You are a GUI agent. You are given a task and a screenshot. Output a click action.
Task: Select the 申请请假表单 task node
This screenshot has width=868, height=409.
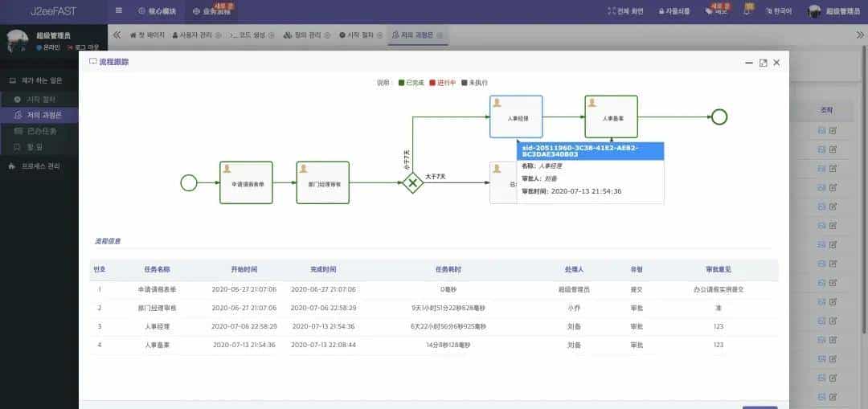(x=247, y=182)
